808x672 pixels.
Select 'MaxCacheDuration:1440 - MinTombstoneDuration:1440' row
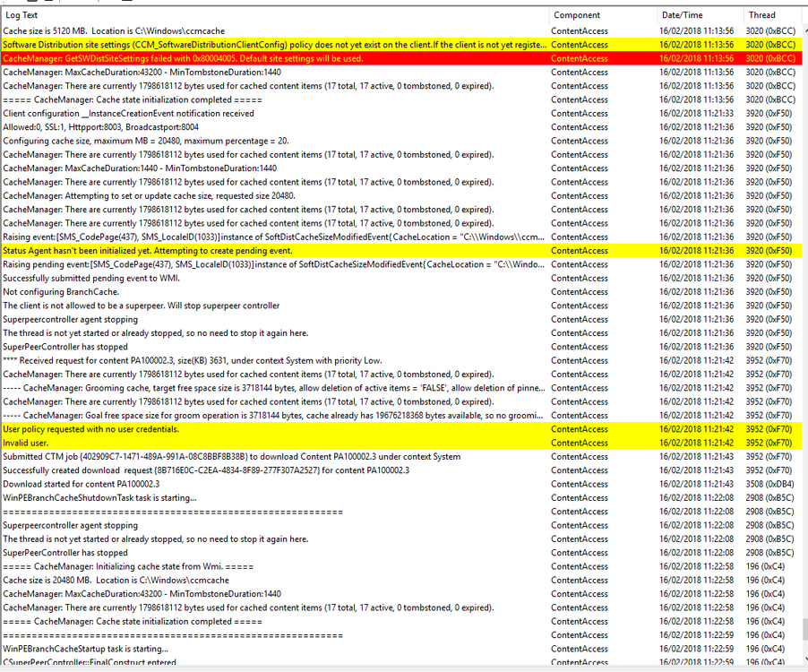click(401, 168)
